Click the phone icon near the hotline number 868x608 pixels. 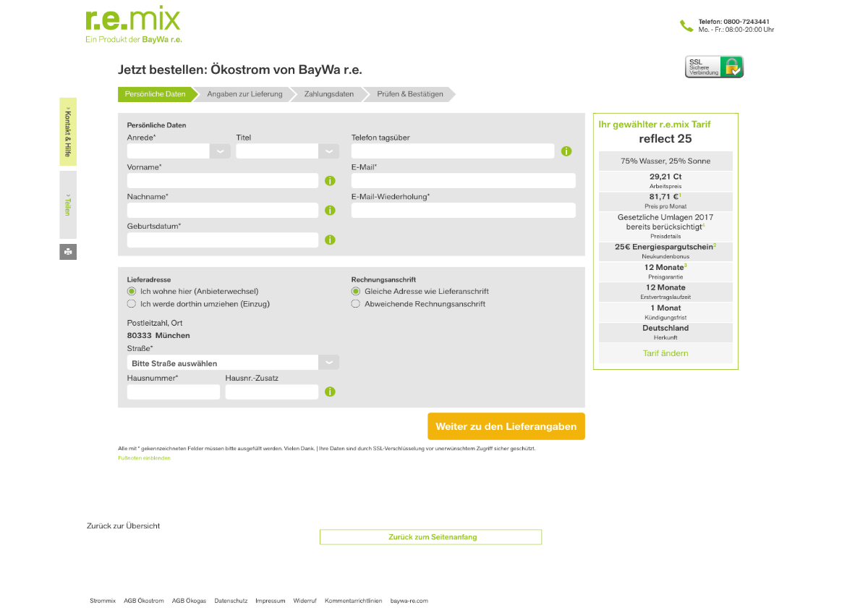[x=686, y=24]
